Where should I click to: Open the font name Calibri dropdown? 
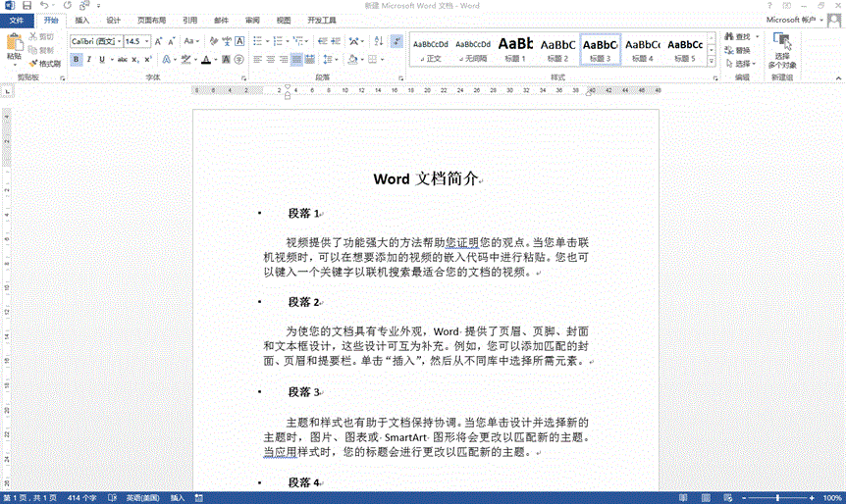118,42
